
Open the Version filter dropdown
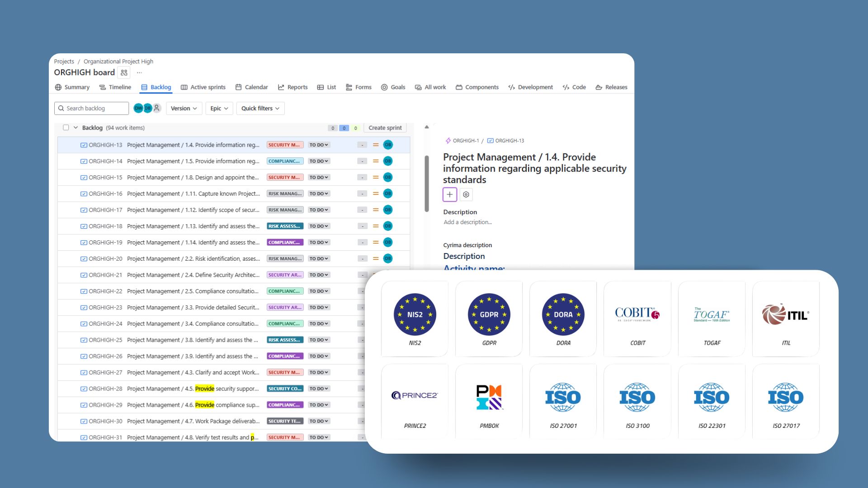tap(184, 108)
